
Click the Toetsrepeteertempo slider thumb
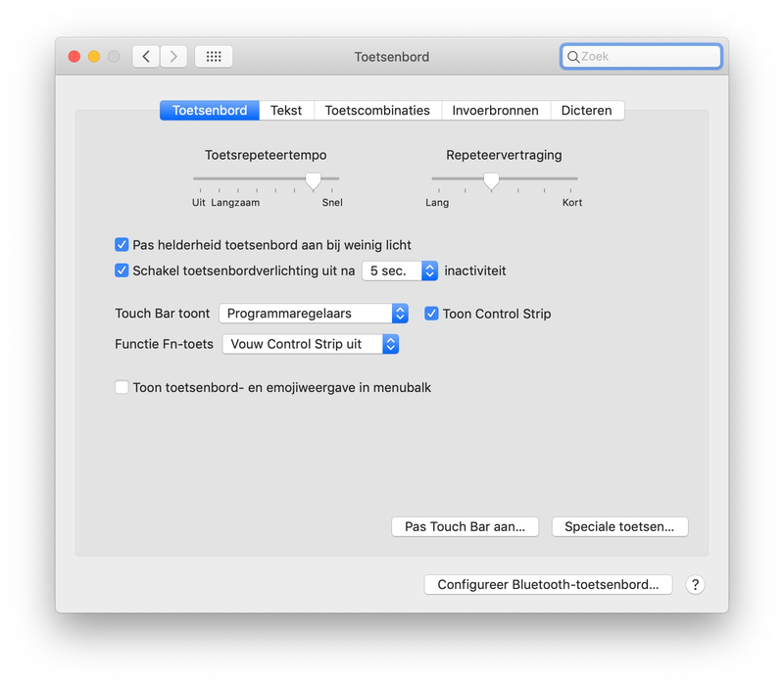click(x=313, y=181)
